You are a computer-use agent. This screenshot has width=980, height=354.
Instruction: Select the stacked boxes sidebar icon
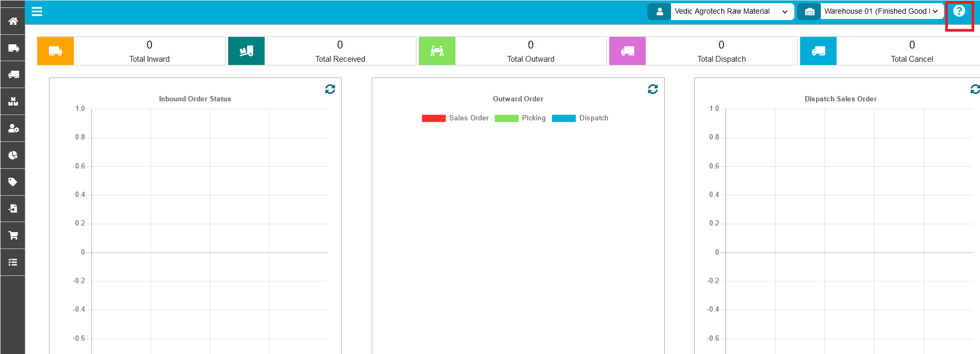tap(13, 101)
